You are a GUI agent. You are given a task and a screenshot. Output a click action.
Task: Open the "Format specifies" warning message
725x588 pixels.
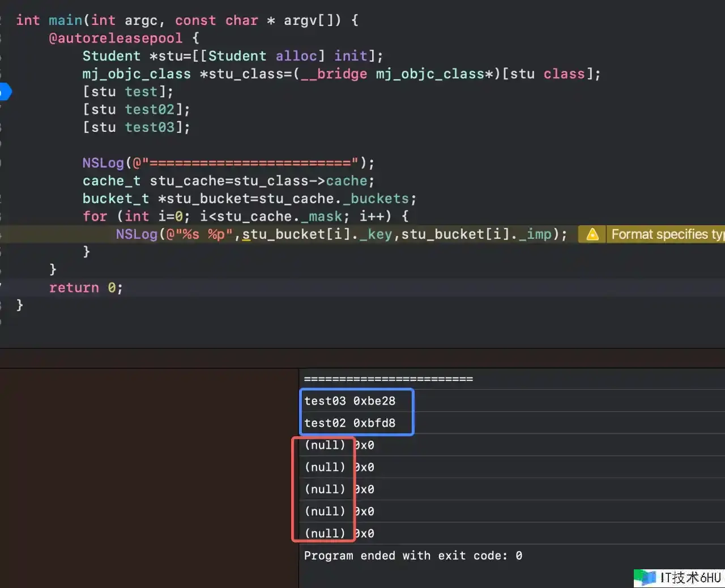[x=667, y=234]
